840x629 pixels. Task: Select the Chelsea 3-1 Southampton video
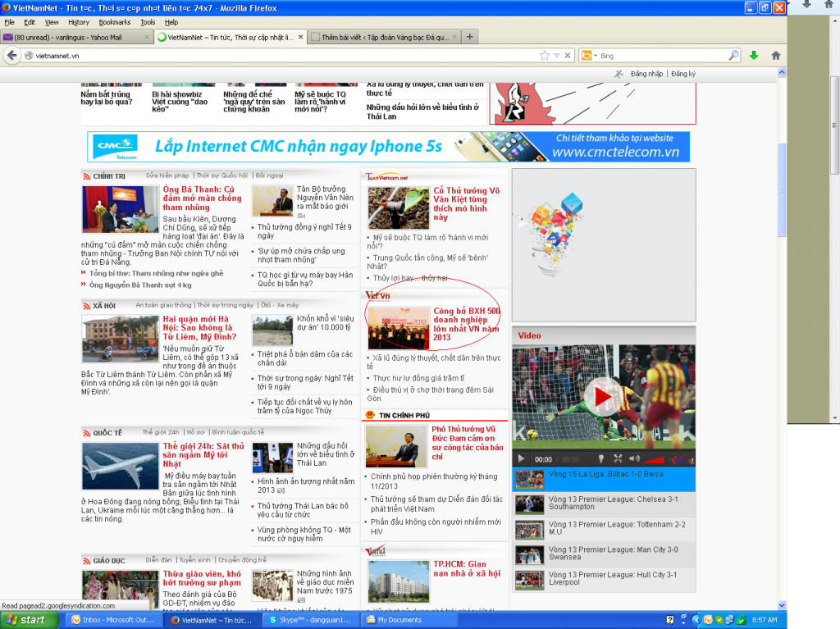point(604,504)
